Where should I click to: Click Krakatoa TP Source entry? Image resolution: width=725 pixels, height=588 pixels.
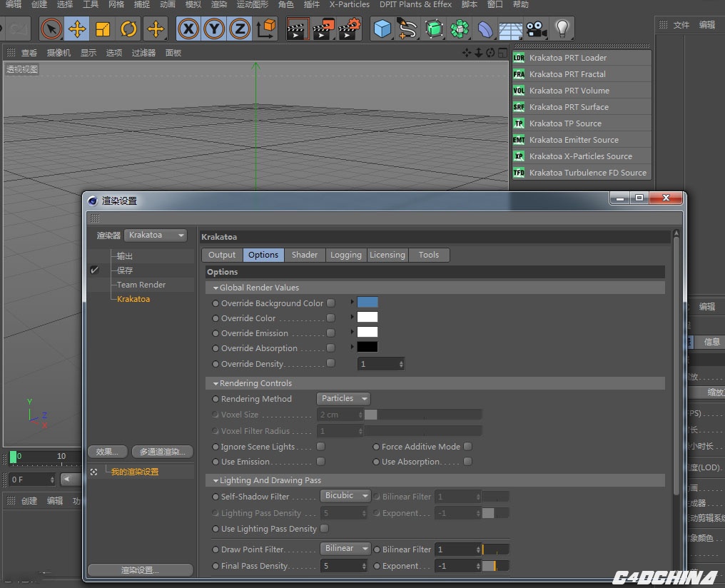click(x=582, y=123)
